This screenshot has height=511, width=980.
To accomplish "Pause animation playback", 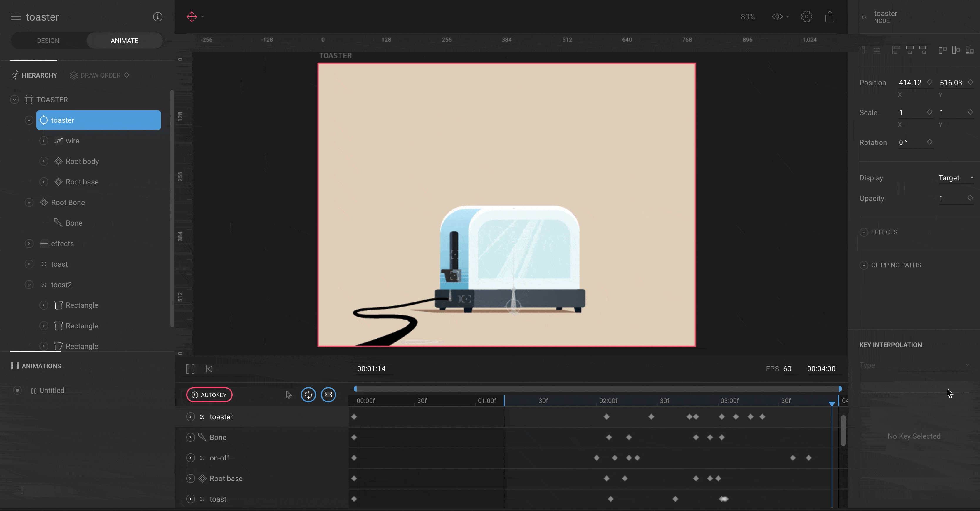I will click(191, 369).
